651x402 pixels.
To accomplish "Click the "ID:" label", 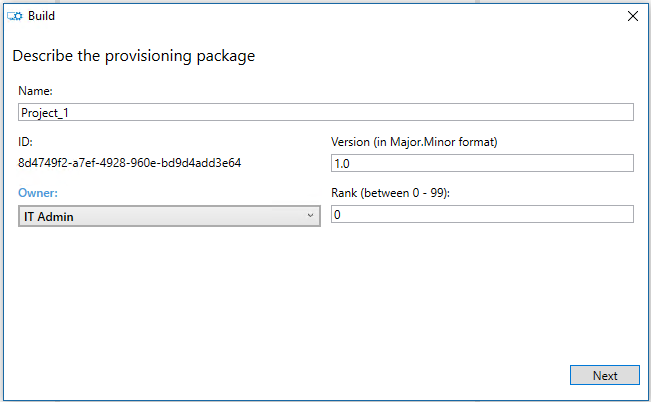I will (26, 142).
